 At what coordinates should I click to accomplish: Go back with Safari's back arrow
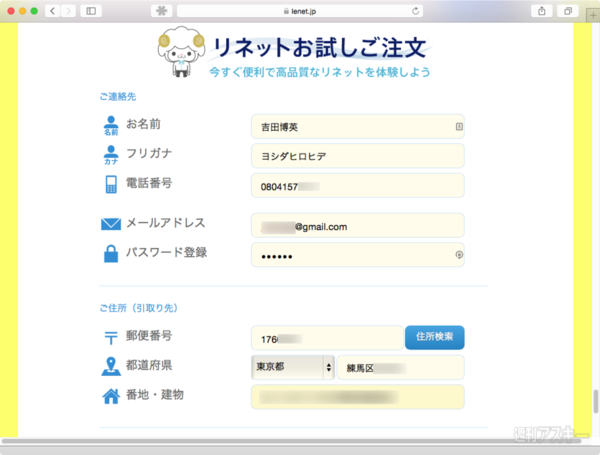point(52,11)
